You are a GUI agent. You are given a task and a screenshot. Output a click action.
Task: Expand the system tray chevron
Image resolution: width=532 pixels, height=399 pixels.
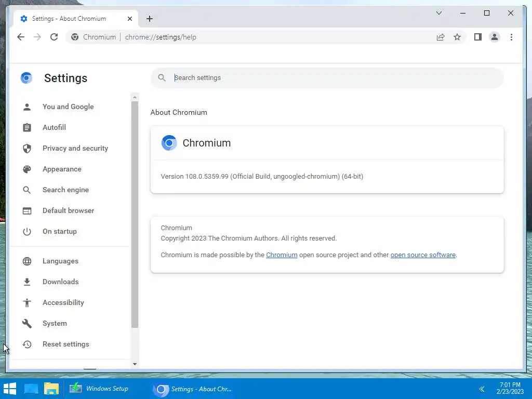click(x=482, y=389)
